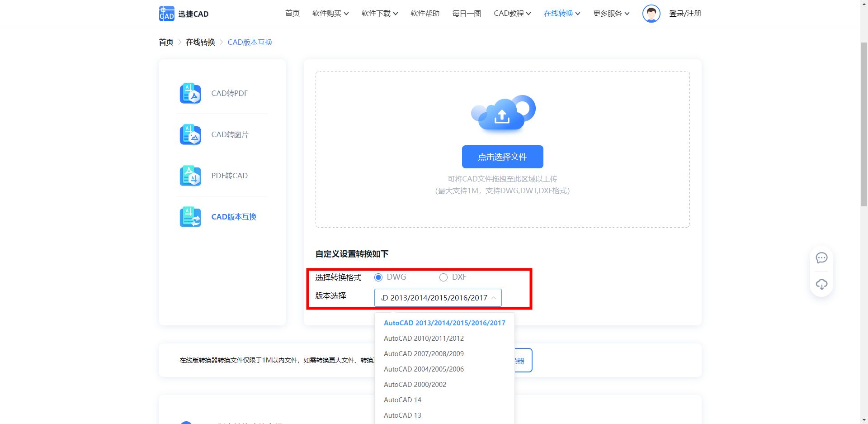Choose AutoCAD 2007/2008/2009 option
This screenshot has height=424, width=868.
(x=444, y=354)
